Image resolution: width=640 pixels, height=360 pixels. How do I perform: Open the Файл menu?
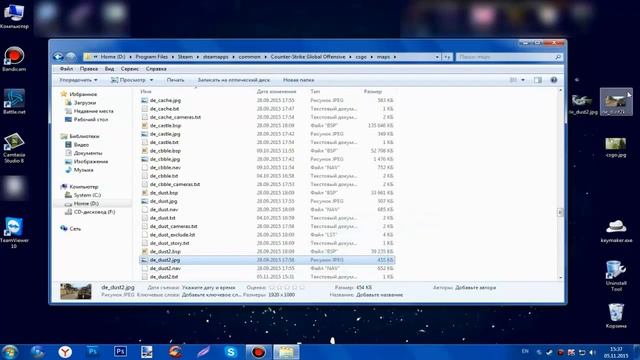pos(66,69)
